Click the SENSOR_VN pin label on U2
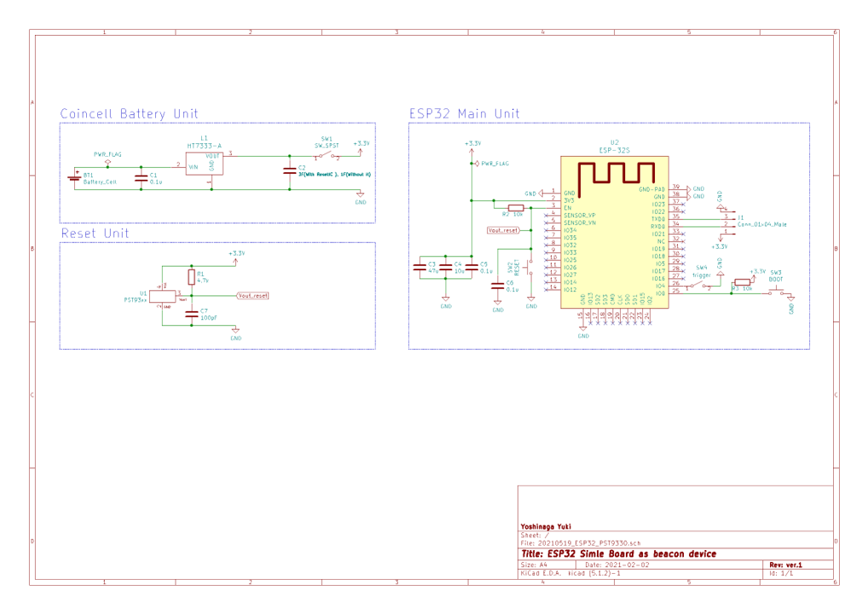The width and height of the screenshot is (868, 614). coord(580,223)
